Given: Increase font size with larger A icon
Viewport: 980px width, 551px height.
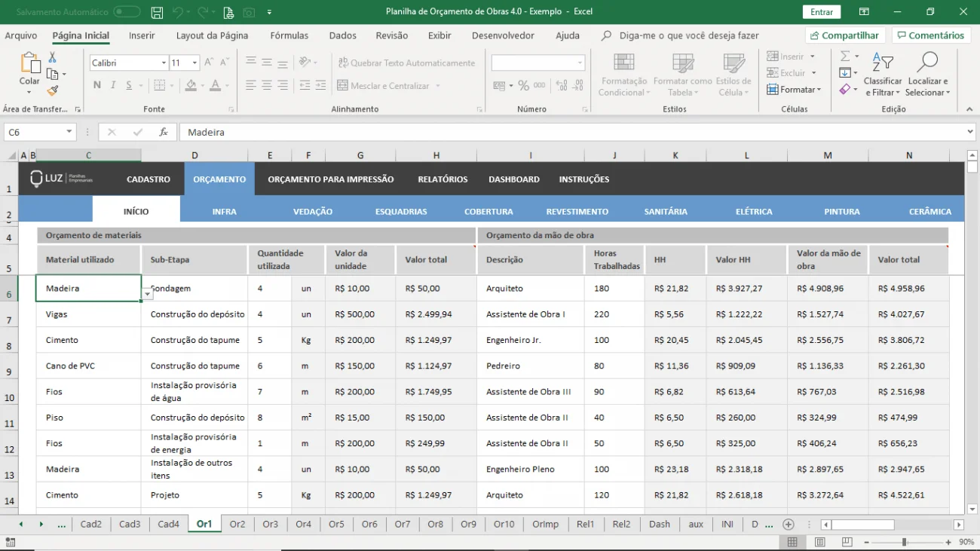Looking at the screenshot, I should [209, 63].
